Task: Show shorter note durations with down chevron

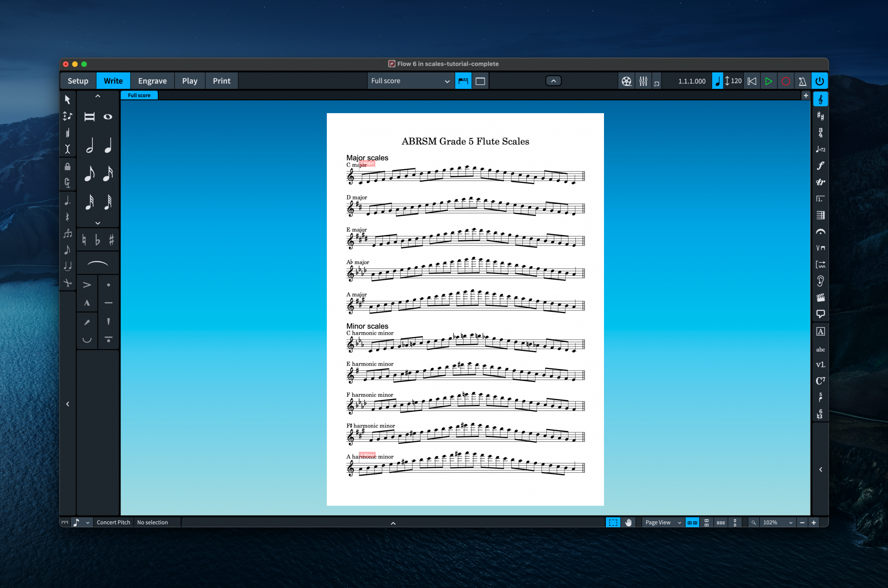Action: click(x=98, y=223)
